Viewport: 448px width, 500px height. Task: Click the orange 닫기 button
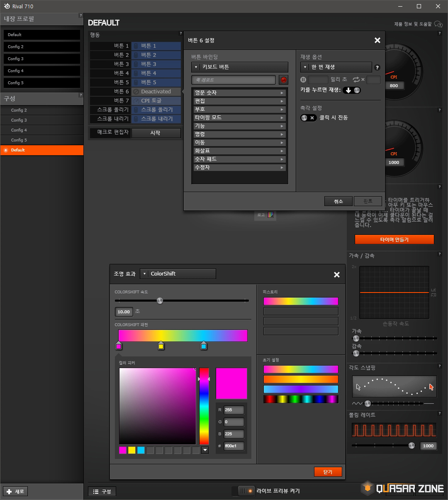tap(328, 472)
